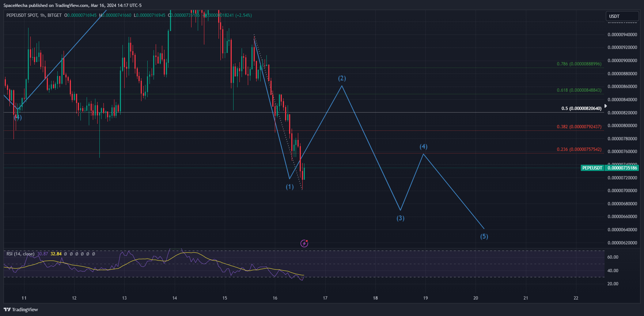Click the 0.00000700000 price axis label
644x316 pixels.
tap(622, 191)
